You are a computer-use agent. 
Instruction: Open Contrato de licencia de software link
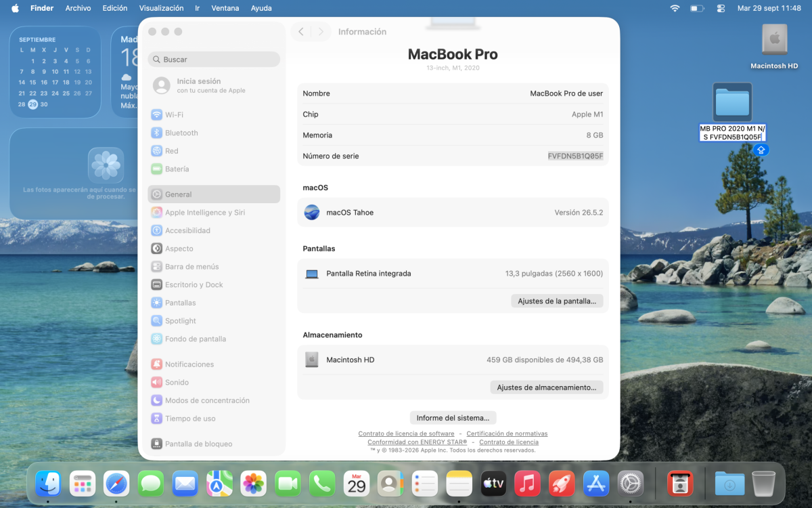coord(406,433)
